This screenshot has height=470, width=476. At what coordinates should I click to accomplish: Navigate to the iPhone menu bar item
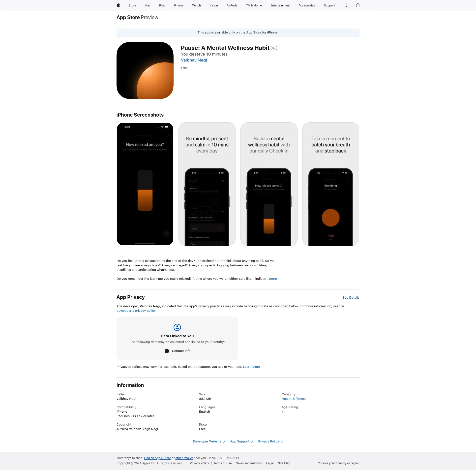pos(178,5)
